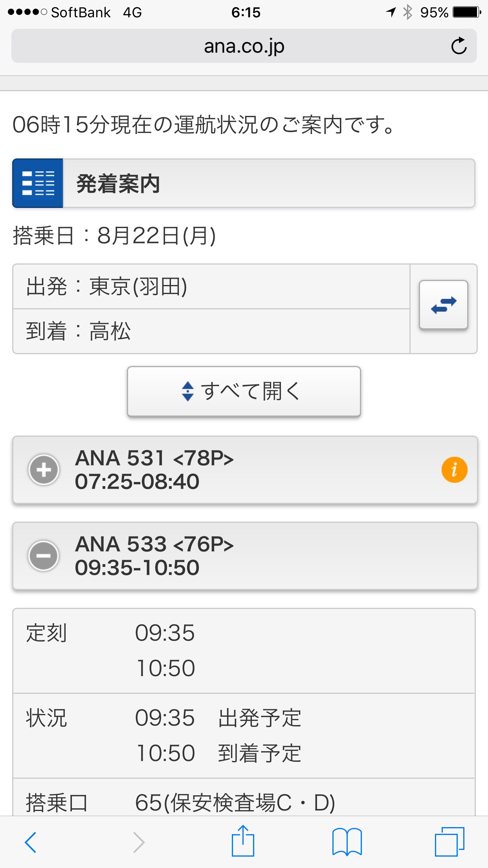Tap the ANA 533 09:35-10:50 row

pyautogui.click(x=236, y=556)
